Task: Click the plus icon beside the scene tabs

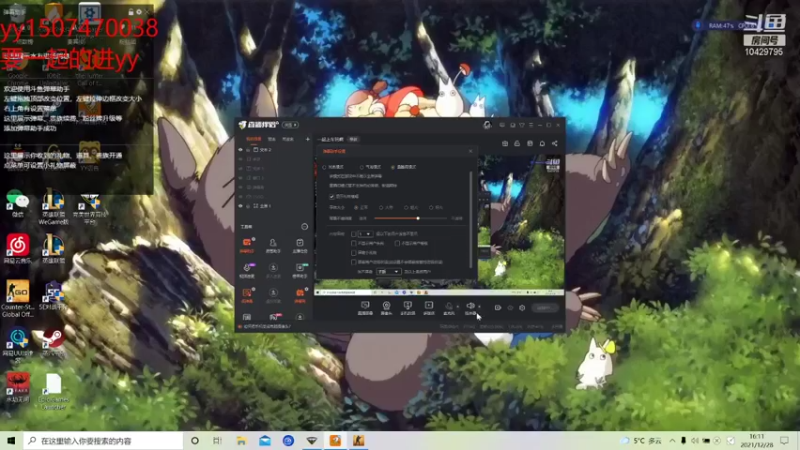Action: (307, 139)
